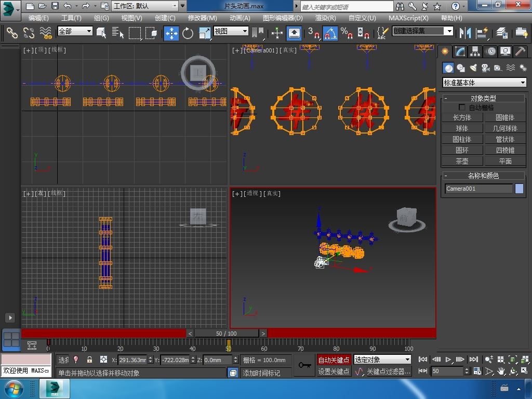Click the large set-key key icon

coord(304,365)
